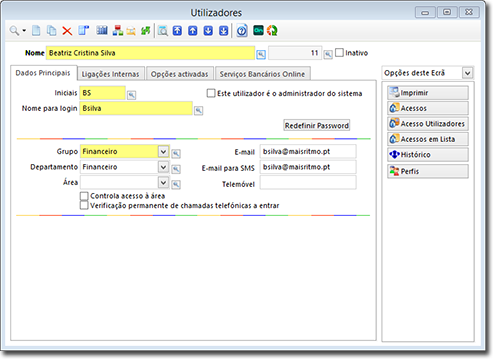Open the Perfis button
The image size is (496, 363).
[428, 171]
